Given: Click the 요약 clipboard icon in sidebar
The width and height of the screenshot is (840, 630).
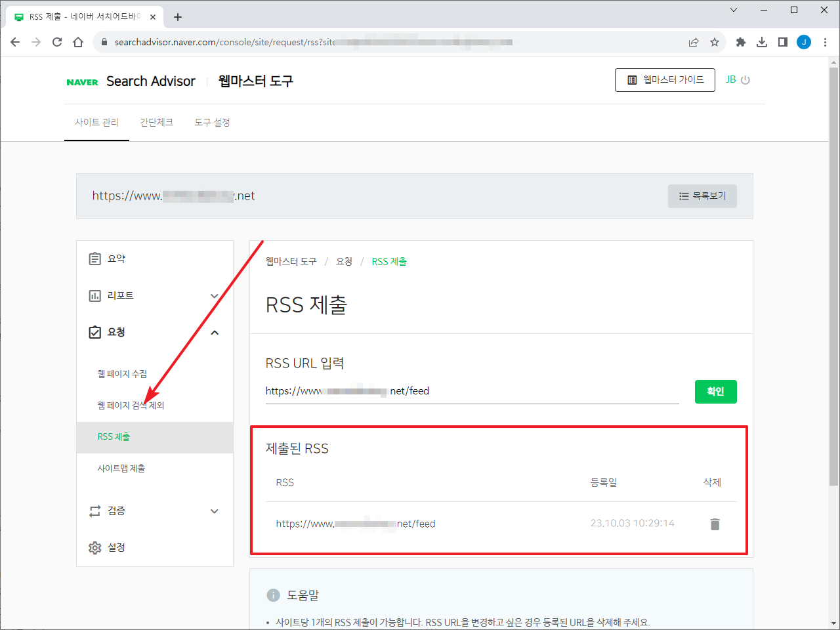Looking at the screenshot, I should (x=95, y=259).
